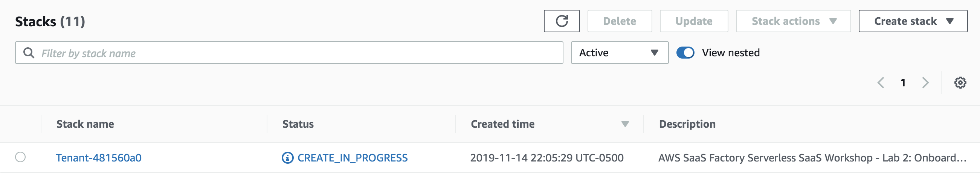Image resolution: width=980 pixels, height=175 pixels.
Task: Open table preferences gear icon
Action: (960, 83)
